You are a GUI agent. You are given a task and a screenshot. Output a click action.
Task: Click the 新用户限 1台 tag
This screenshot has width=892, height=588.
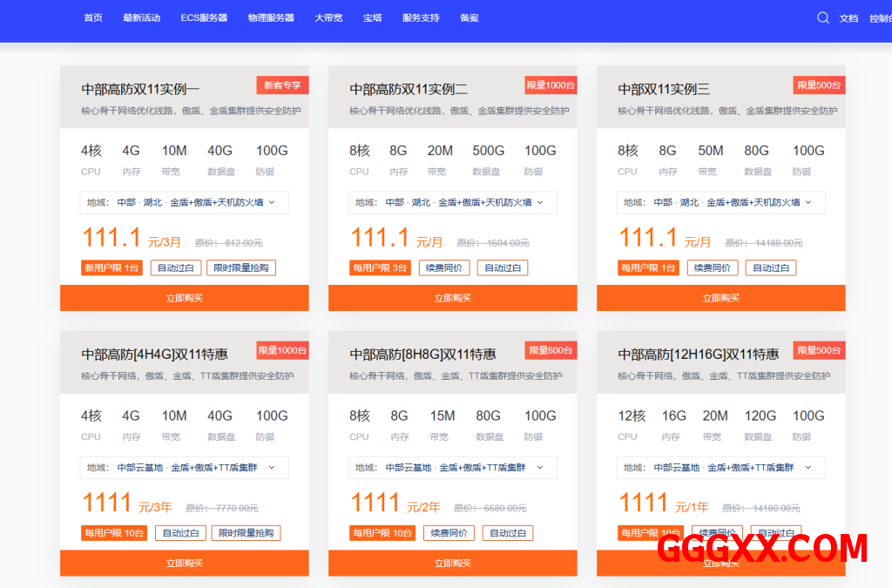coord(111,268)
